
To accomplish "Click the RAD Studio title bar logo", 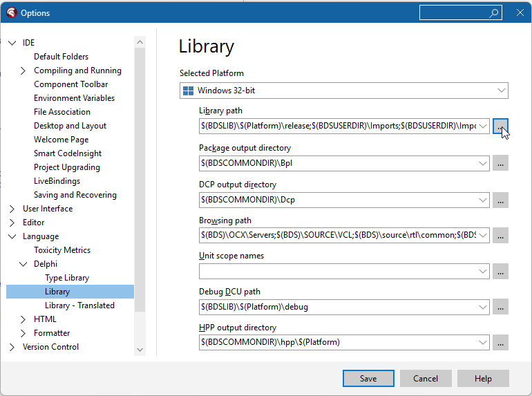I will coord(11,12).
